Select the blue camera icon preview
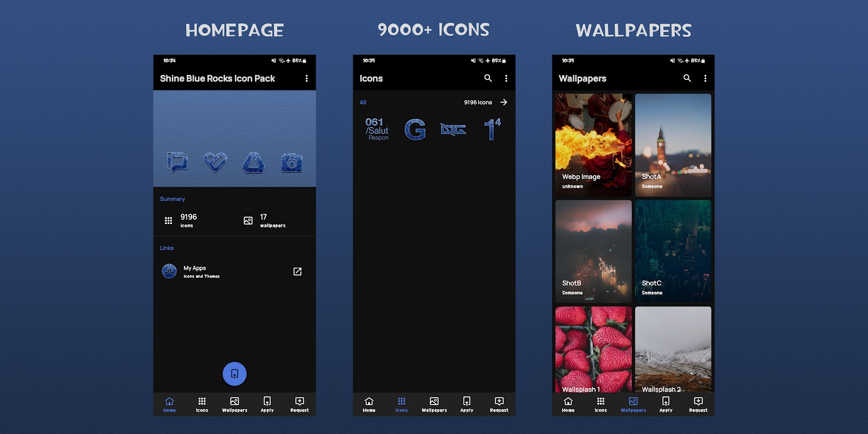The width and height of the screenshot is (868, 434). coord(292,162)
